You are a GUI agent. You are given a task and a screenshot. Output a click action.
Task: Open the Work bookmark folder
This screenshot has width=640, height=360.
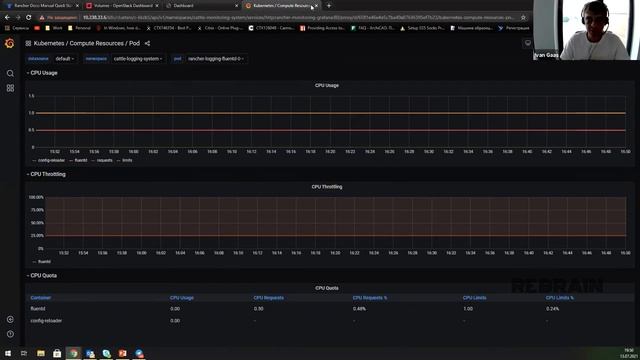(54, 28)
